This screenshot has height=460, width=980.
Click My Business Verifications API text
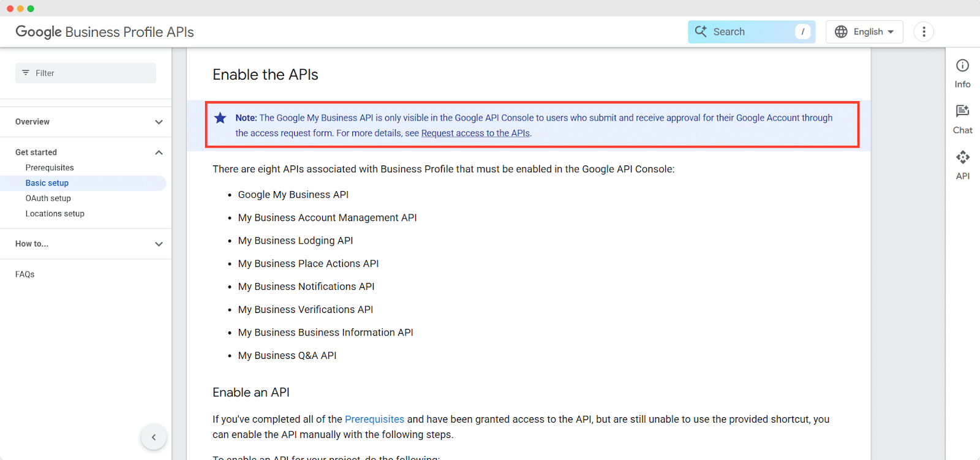click(x=306, y=309)
